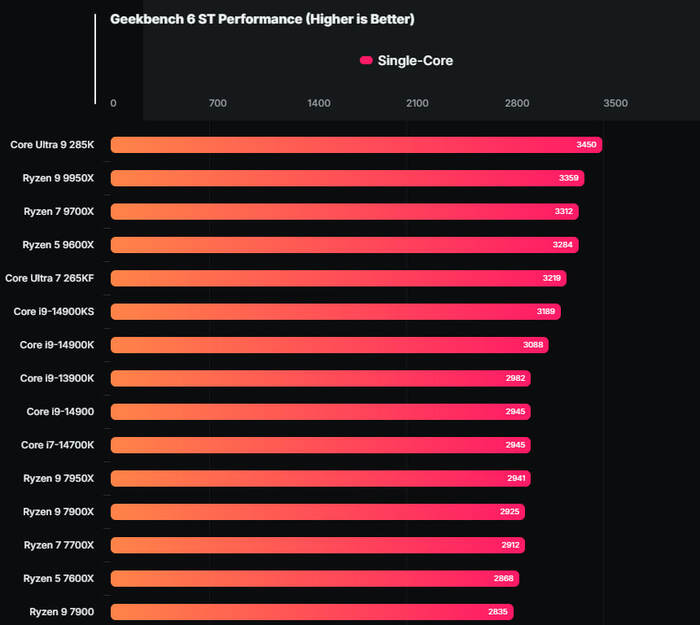Image resolution: width=700 pixels, height=625 pixels.
Task: Click the 2941 score value
Action: tap(516, 478)
